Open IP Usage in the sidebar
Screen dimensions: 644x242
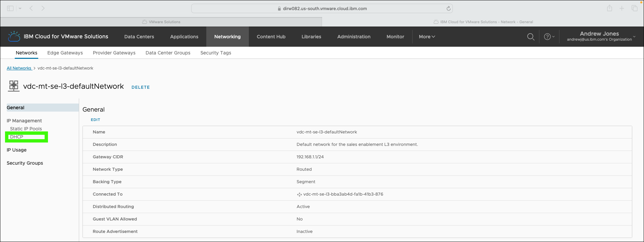tap(16, 150)
